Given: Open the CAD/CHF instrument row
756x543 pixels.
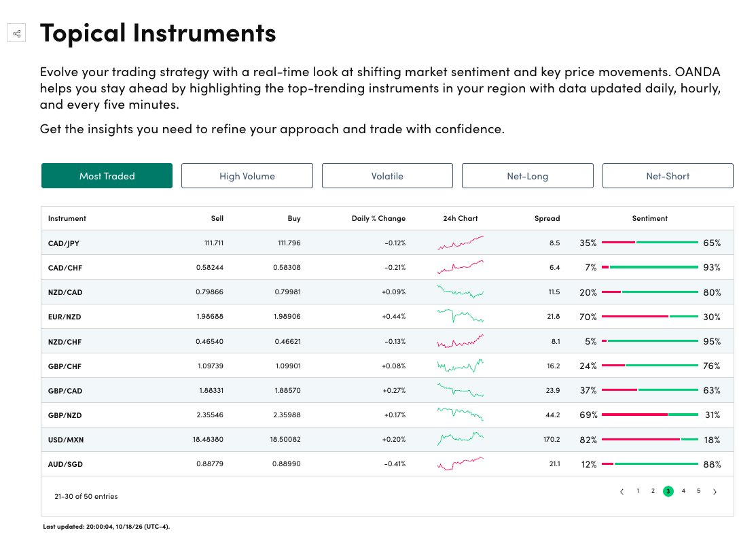Looking at the screenshot, I should 387,267.
